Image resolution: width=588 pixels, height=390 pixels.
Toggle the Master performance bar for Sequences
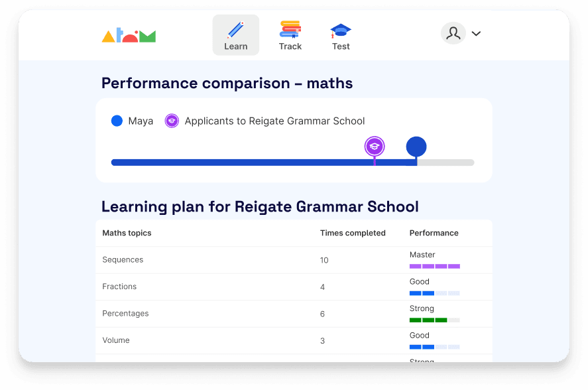434,265
